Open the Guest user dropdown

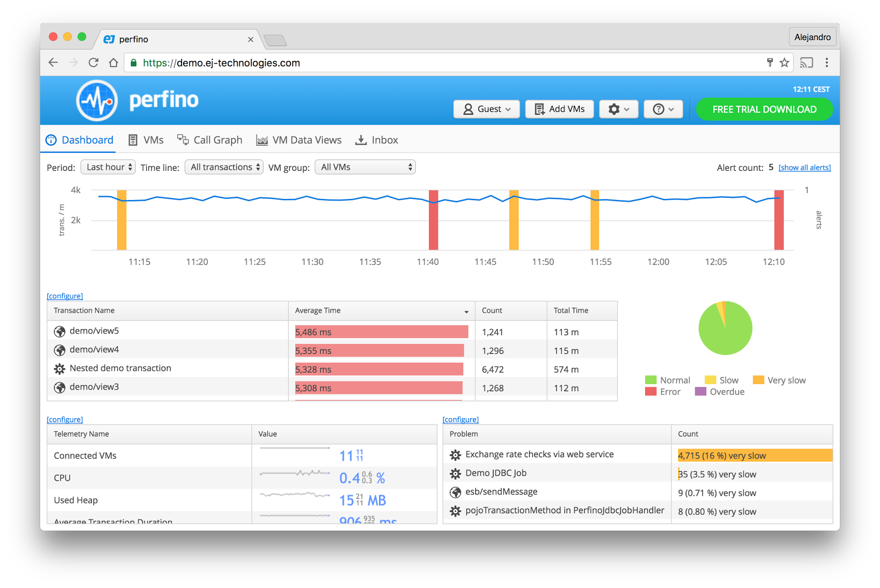[486, 109]
